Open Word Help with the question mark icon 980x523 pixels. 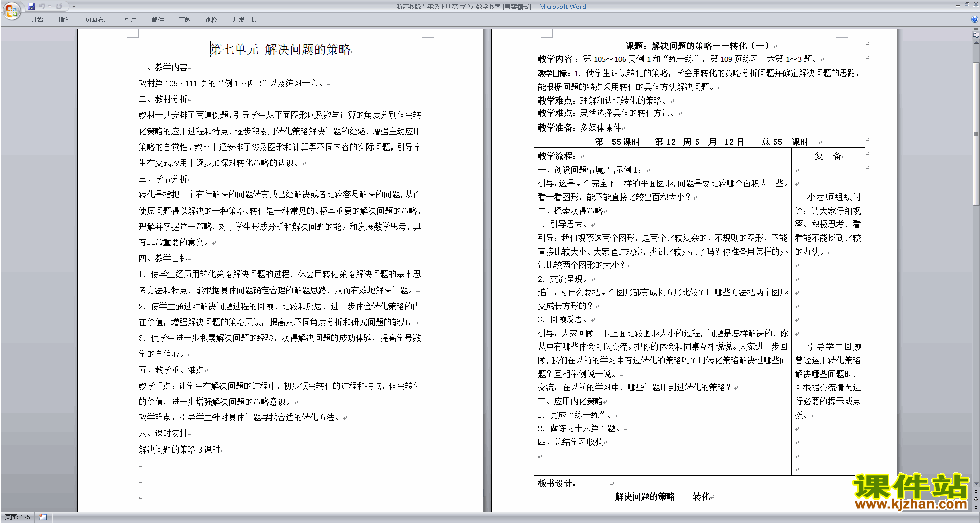click(x=975, y=20)
